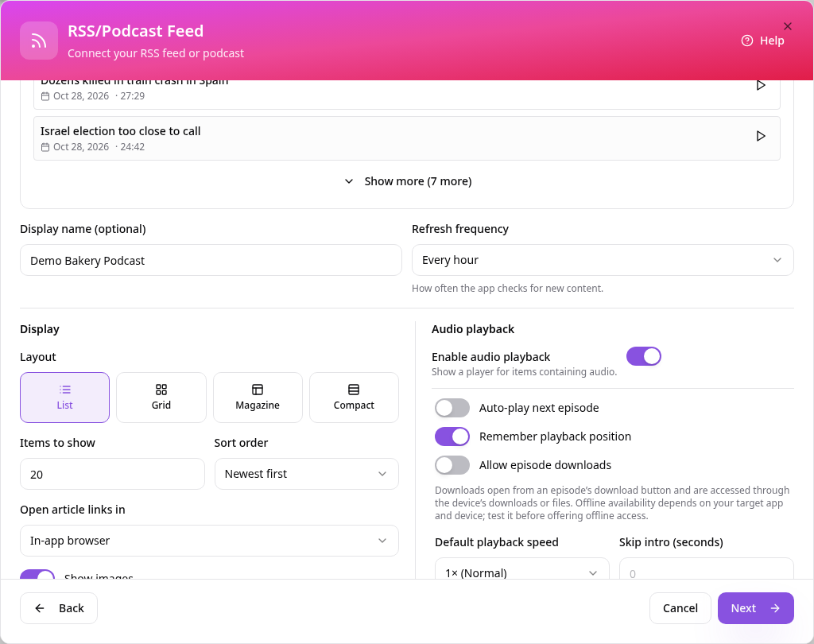This screenshot has width=814, height=644.
Task: Enable Auto-play next episode
Action: (452, 408)
